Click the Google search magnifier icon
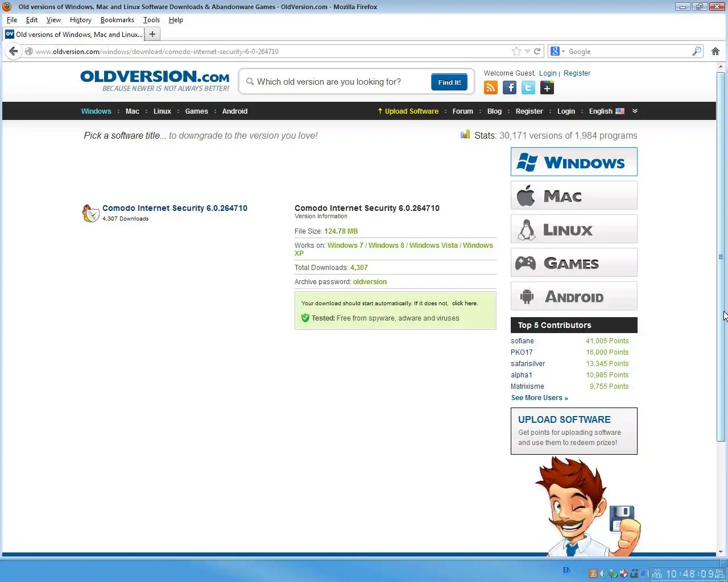Viewport: 728px width, 582px height. point(696,51)
